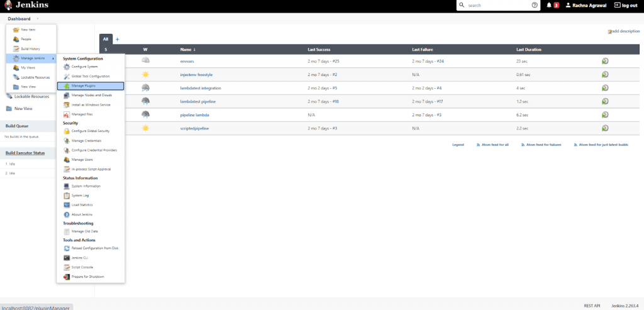The width and height of the screenshot is (644, 310).
Task: Click the weather icon for envvars
Action: pos(145,61)
